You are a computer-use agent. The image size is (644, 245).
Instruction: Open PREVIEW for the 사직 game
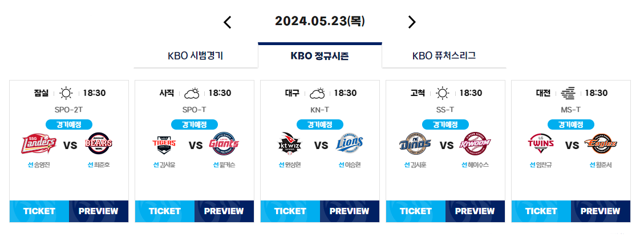[x=224, y=211]
